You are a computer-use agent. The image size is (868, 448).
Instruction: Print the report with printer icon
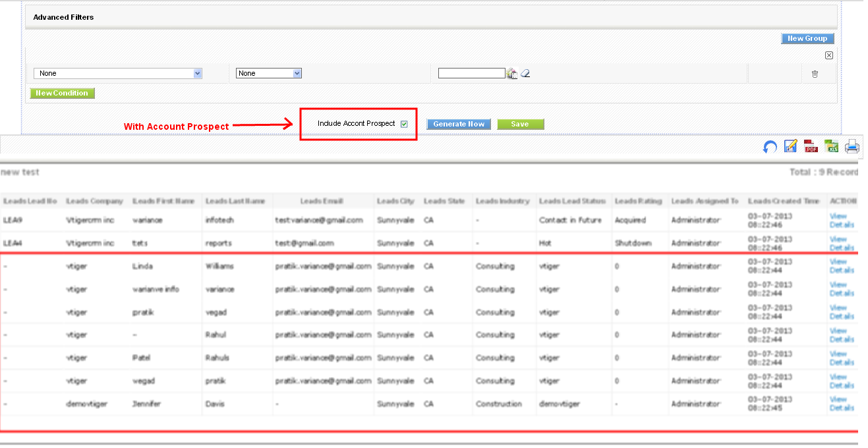click(x=852, y=146)
